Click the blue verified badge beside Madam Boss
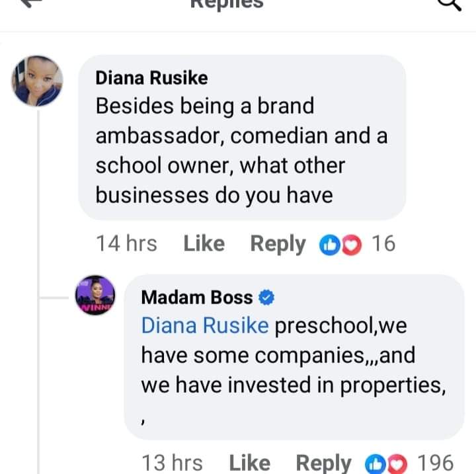Image resolution: width=476 pixels, height=474 pixels. point(266,297)
